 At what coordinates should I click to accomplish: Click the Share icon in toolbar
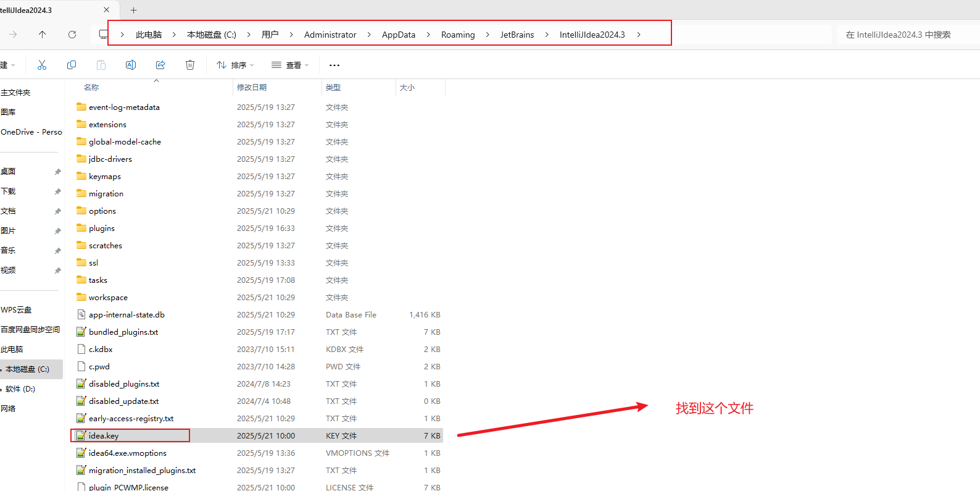pyautogui.click(x=160, y=65)
